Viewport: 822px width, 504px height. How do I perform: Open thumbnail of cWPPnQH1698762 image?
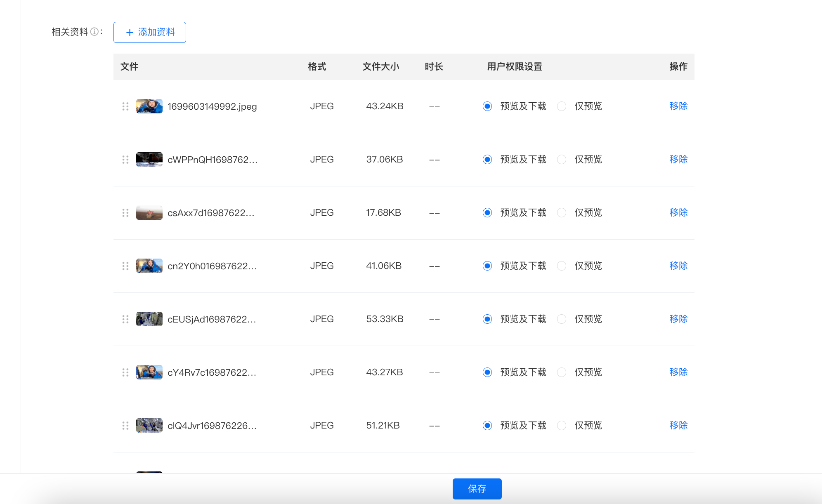(149, 160)
